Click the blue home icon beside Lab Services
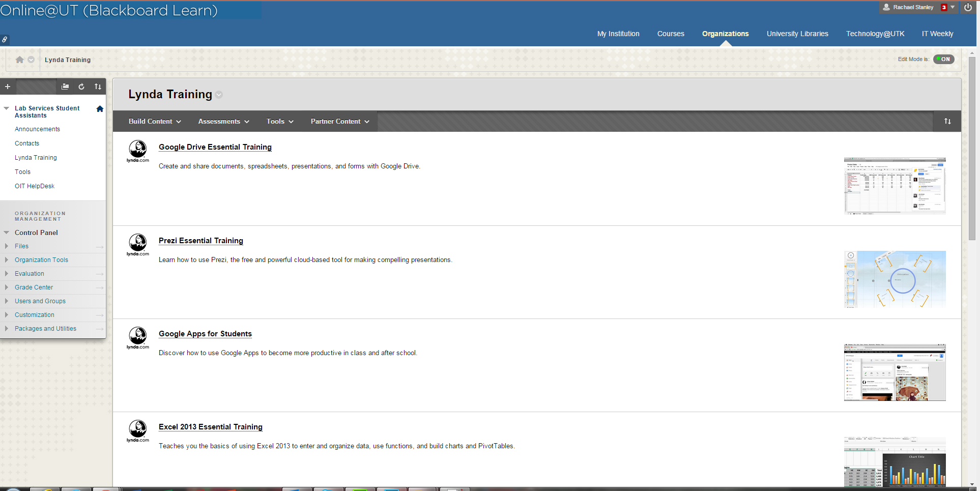Screen dimensions: 980x491 click(x=100, y=109)
